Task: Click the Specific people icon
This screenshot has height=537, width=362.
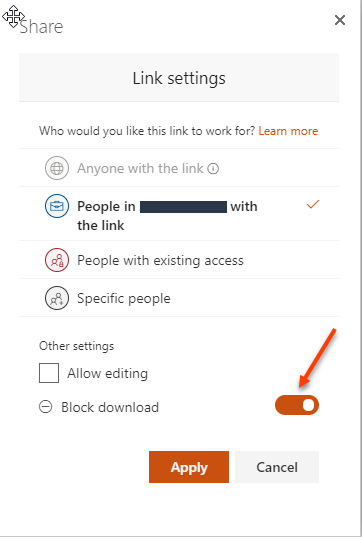Action: click(57, 298)
